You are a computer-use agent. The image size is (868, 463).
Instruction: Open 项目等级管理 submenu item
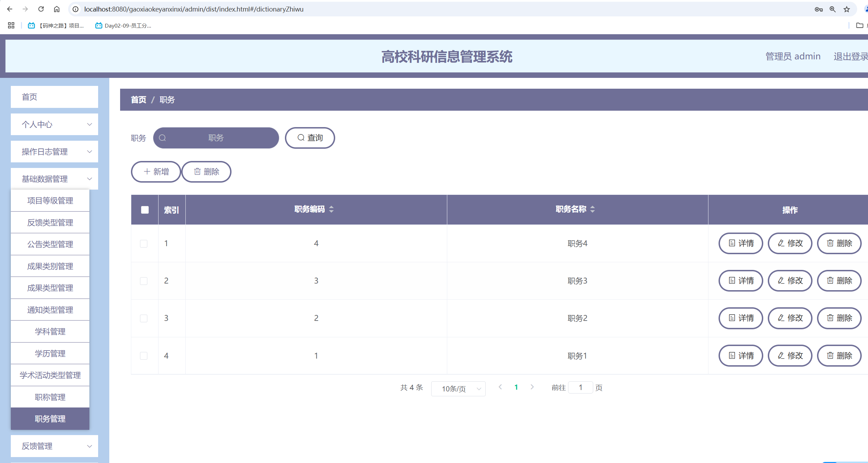click(x=50, y=200)
